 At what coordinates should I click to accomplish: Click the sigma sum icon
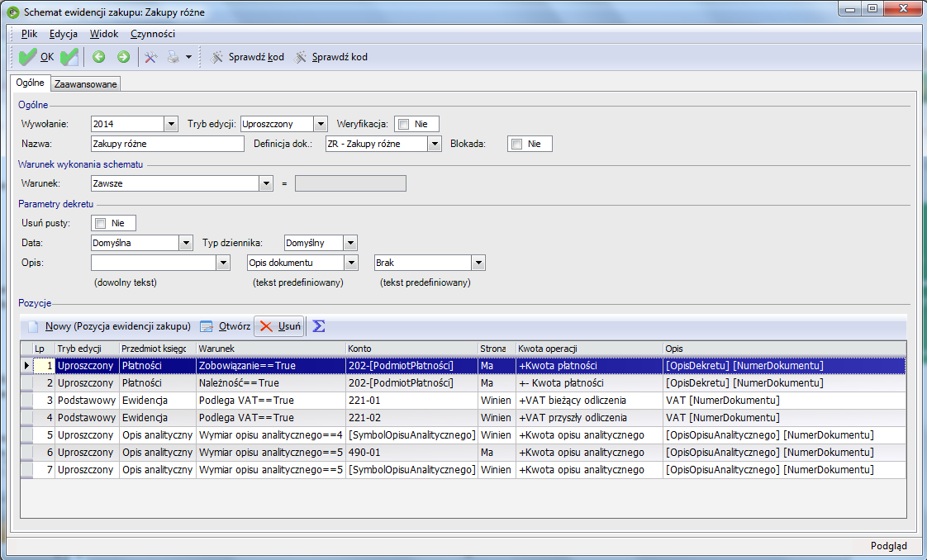click(x=319, y=326)
